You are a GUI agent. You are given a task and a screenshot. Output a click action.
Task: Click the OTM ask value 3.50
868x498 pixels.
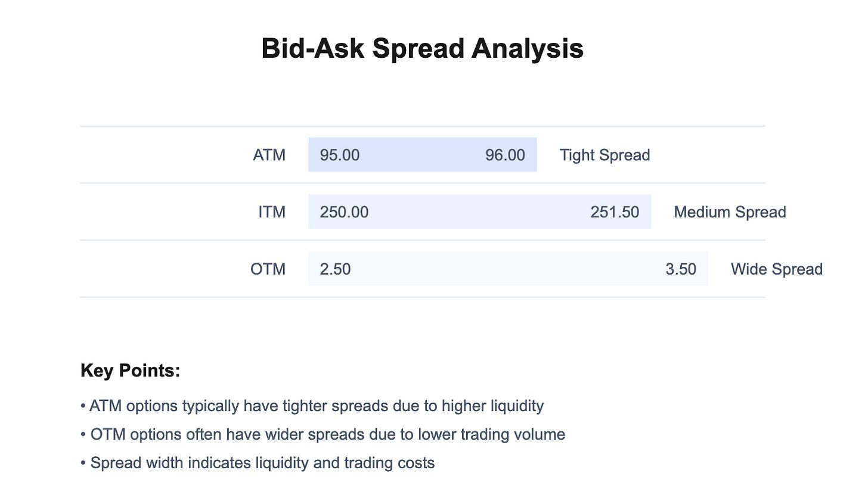681,269
